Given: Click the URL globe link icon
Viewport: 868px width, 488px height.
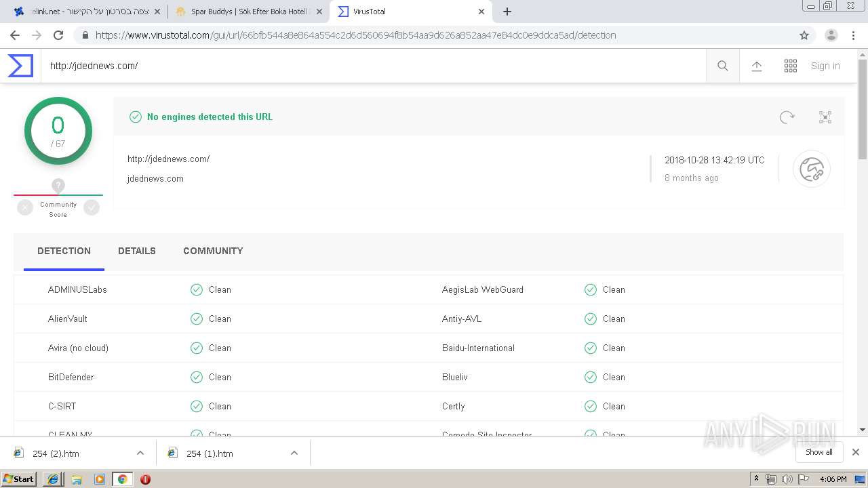Looking at the screenshot, I should click(812, 169).
